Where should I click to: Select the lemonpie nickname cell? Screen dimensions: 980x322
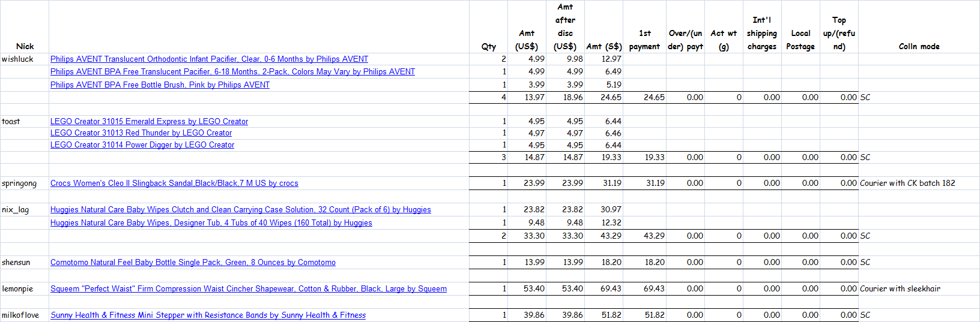(x=25, y=288)
